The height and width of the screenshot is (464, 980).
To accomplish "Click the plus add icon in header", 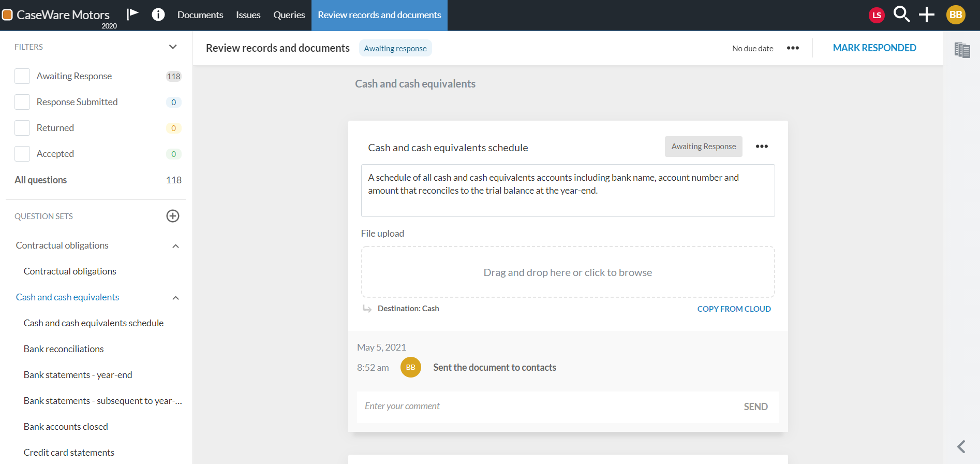I will [x=926, y=15].
